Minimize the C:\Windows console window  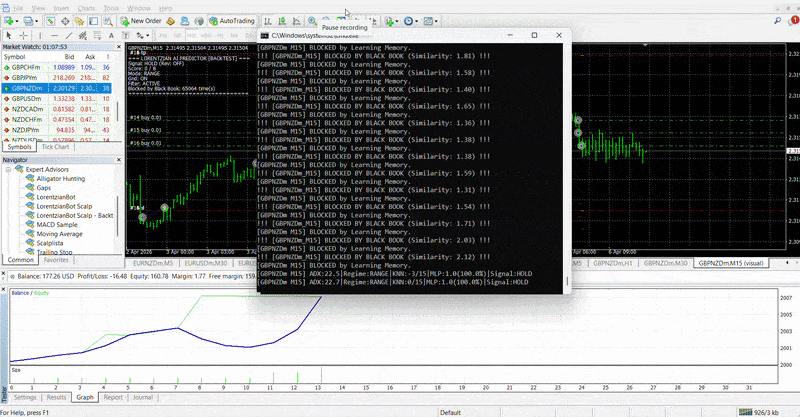[510, 35]
